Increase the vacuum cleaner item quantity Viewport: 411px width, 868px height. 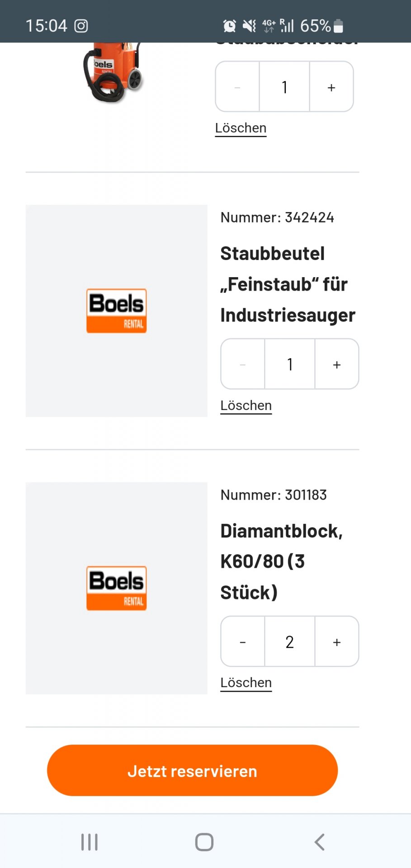tap(331, 87)
